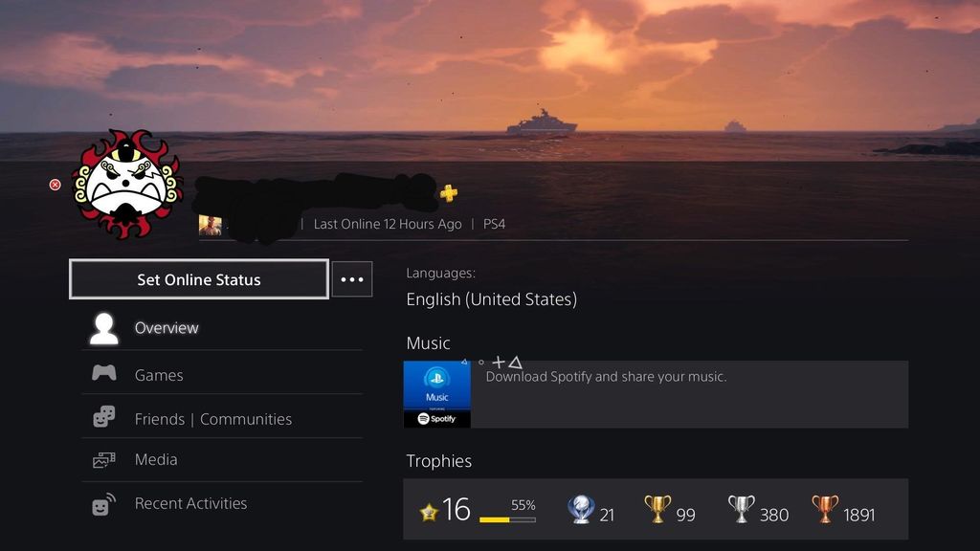Open the Friends faces icon
The height and width of the screenshot is (551, 980).
103,417
